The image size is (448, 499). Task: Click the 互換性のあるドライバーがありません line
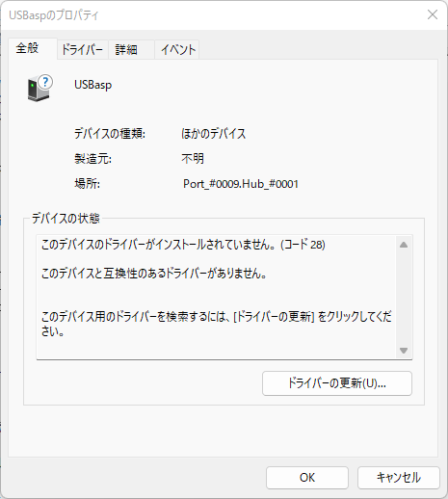click(154, 274)
